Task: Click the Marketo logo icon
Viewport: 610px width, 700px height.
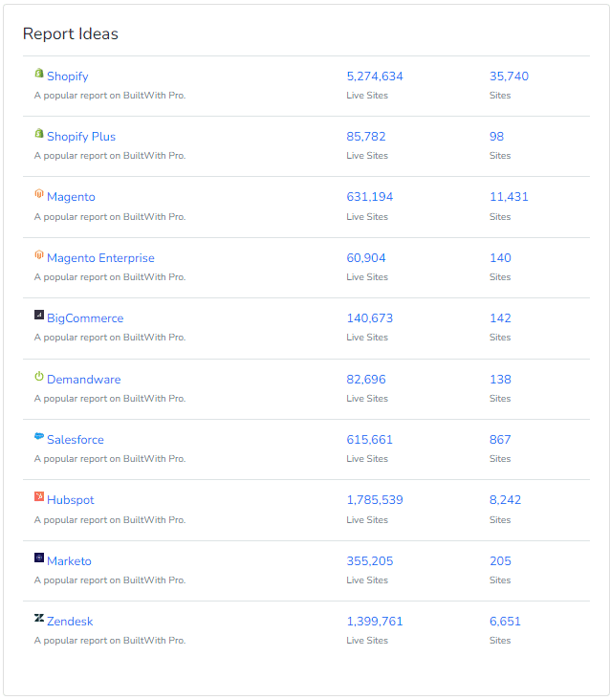Action: [39, 558]
